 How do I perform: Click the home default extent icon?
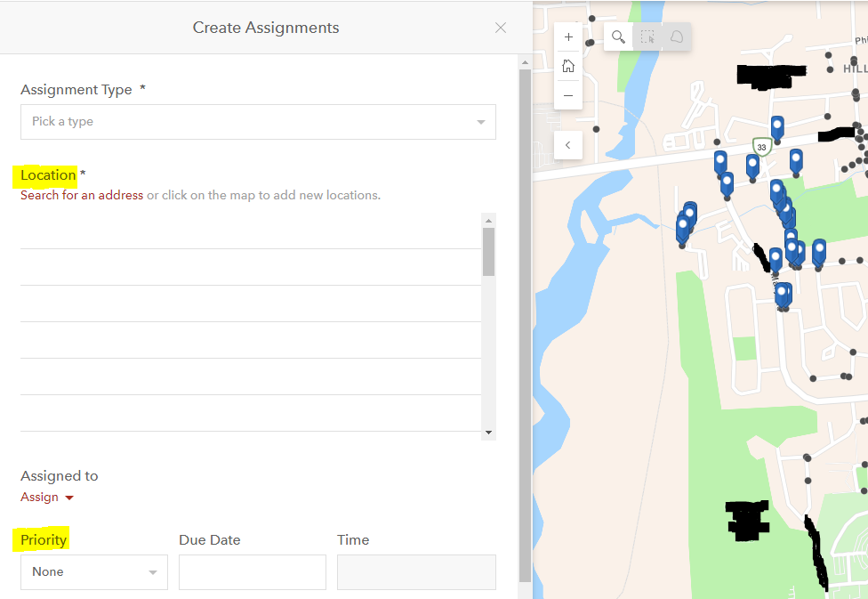[x=567, y=65]
